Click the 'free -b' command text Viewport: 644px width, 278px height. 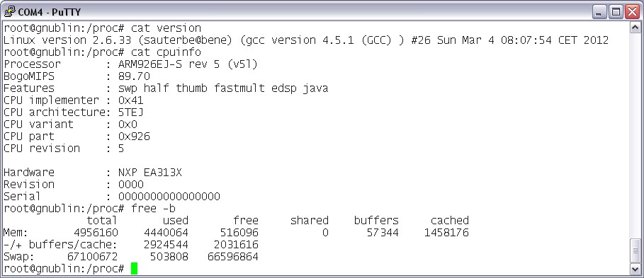pos(153,208)
